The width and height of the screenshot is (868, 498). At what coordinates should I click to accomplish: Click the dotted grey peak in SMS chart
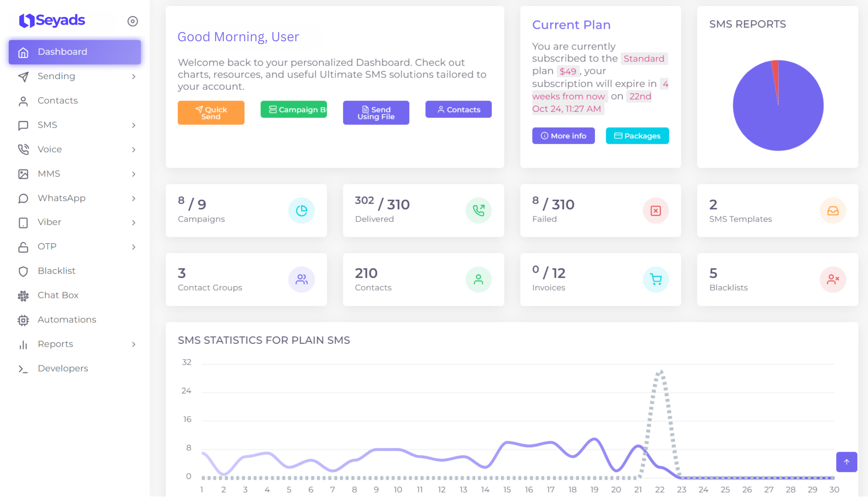[661, 373]
